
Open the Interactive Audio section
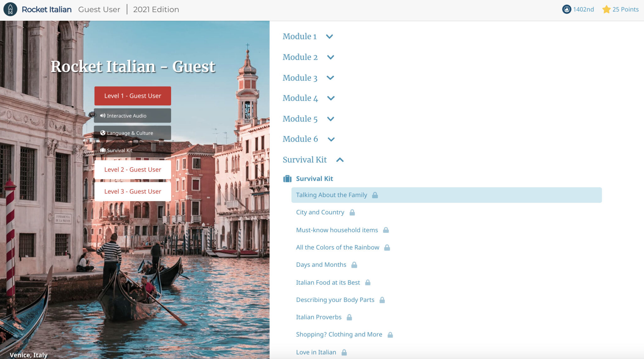(x=132, y=115)
